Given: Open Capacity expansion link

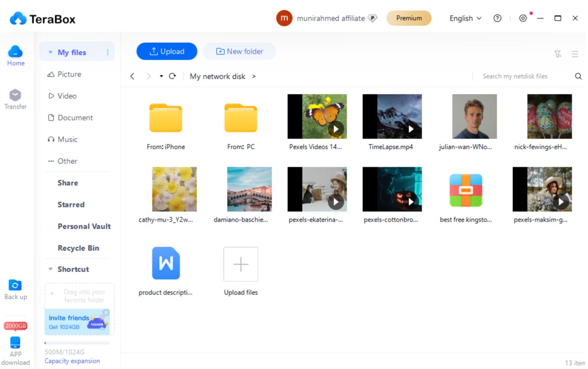Looking at the screenshot, I should (x=72, y=361).
